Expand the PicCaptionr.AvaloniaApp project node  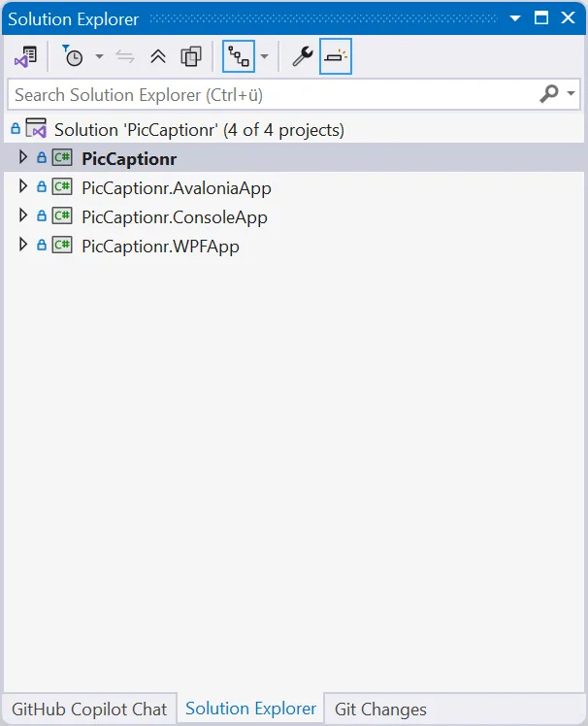pyautogui.click(x=23, y=187)
